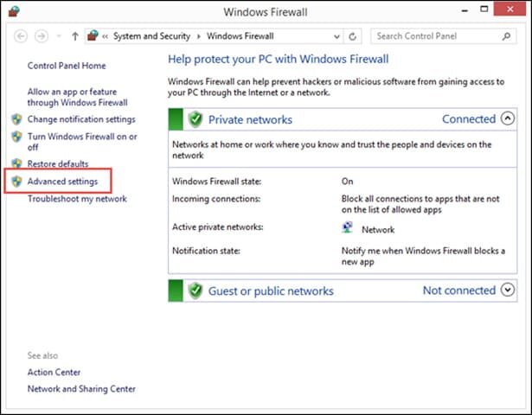The width and height of the screenshot is (532, 415).
Task: Click the Up one level arrow
Action: pyautogui.click(x=75, y=37)
